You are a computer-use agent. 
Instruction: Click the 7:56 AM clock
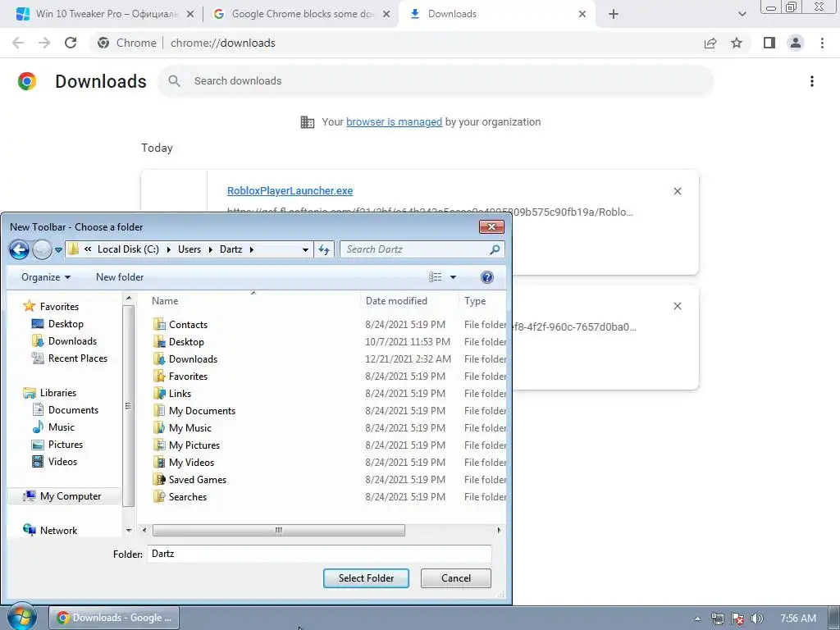point(798,619)
